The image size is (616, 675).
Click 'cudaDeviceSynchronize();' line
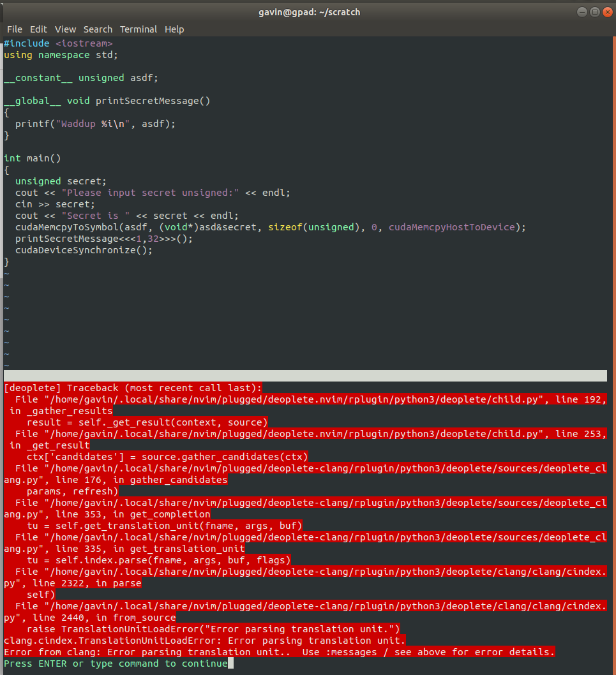coord(84,250)
